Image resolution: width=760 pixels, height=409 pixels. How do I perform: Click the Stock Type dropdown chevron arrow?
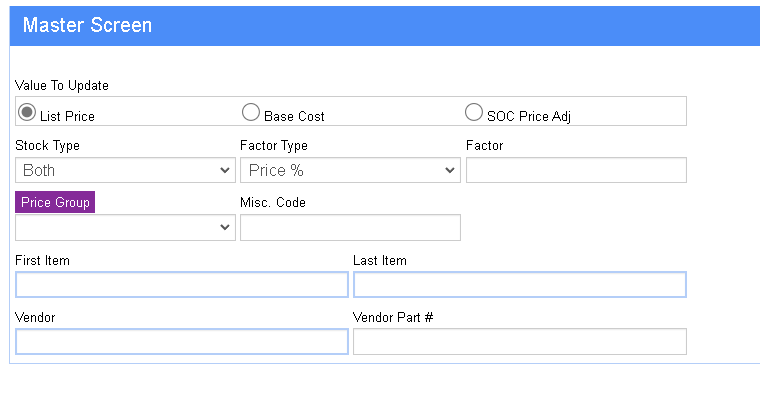pos(224,171)
